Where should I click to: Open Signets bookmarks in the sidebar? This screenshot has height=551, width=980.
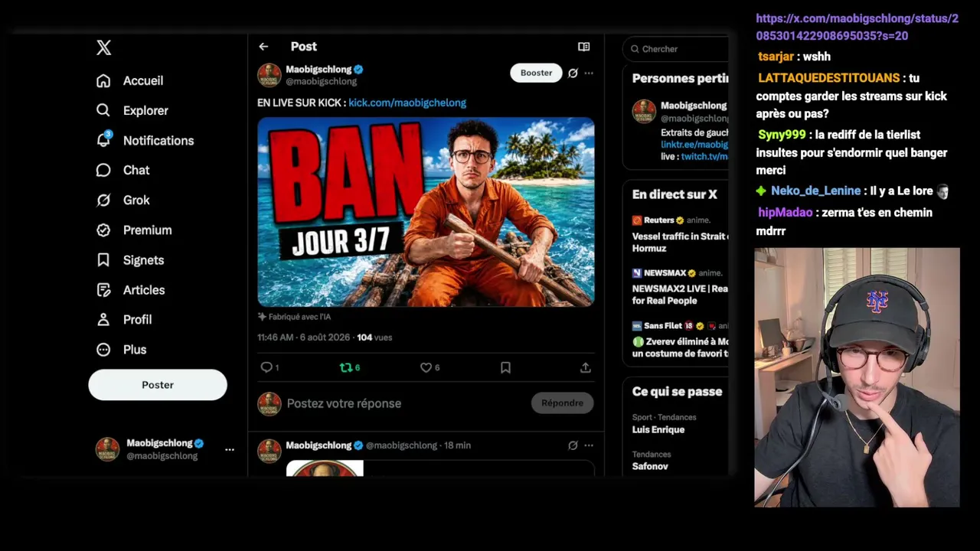tap(130, 259)
